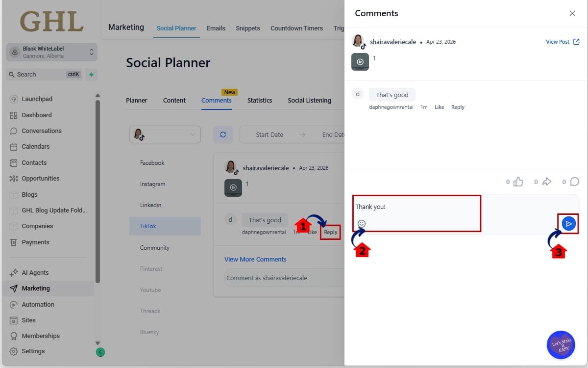Click the End Date picker field
588x368 pixels.
333,134
